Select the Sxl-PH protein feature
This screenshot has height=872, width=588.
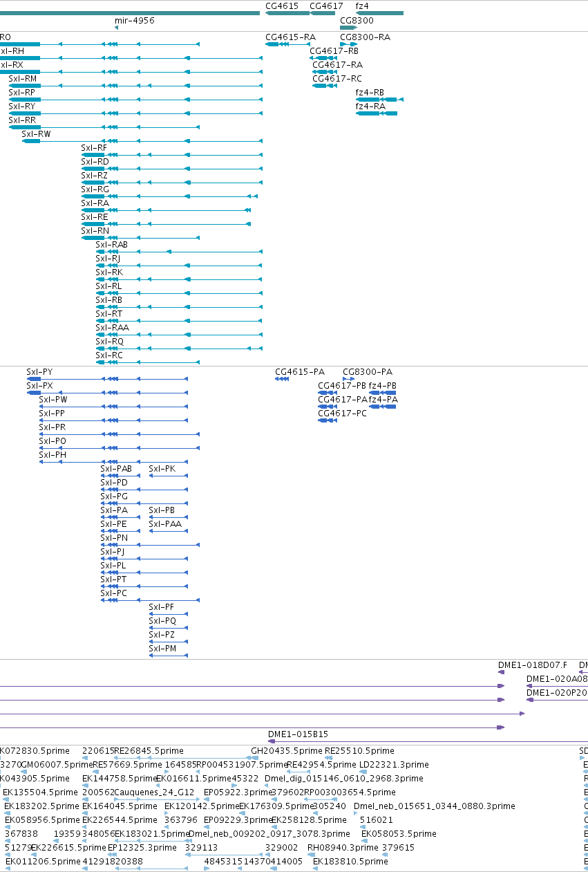coord(53,455)
